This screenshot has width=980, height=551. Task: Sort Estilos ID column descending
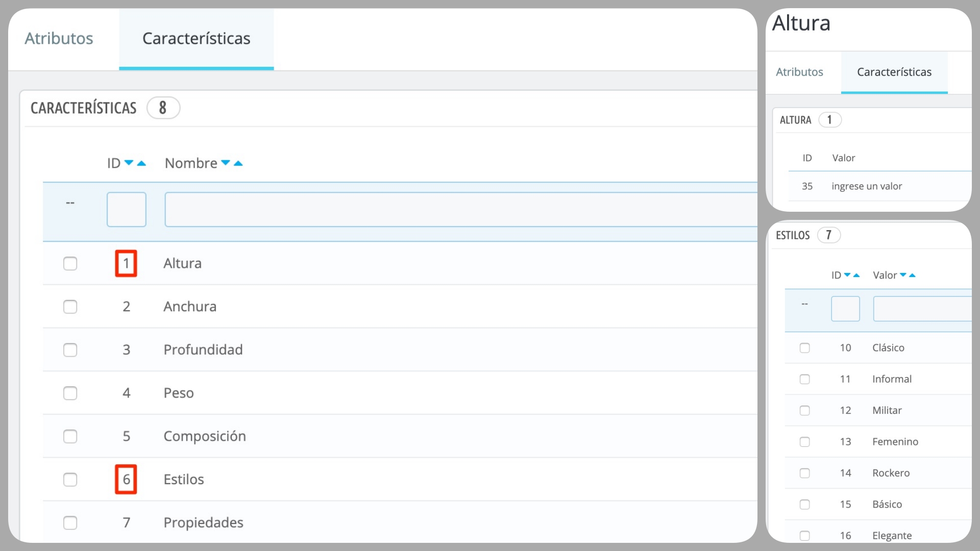(847, 275)
